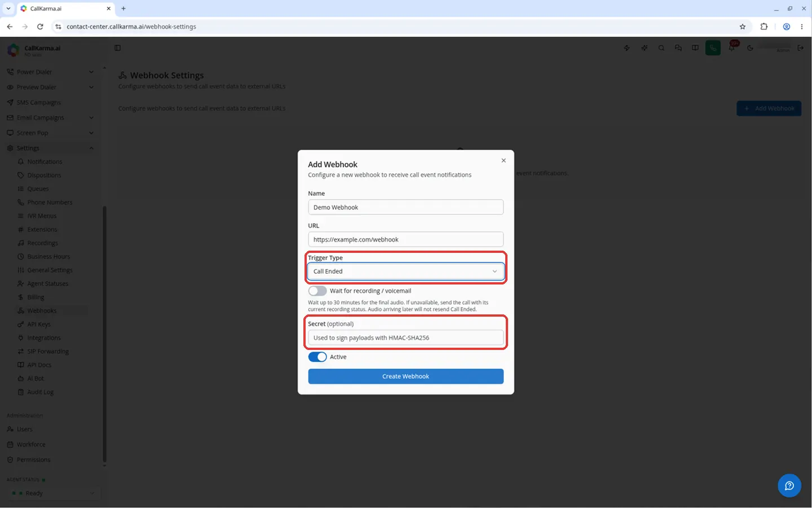Collapse the Settings menu
Screen dimensions: 812x508
point(50,148)
